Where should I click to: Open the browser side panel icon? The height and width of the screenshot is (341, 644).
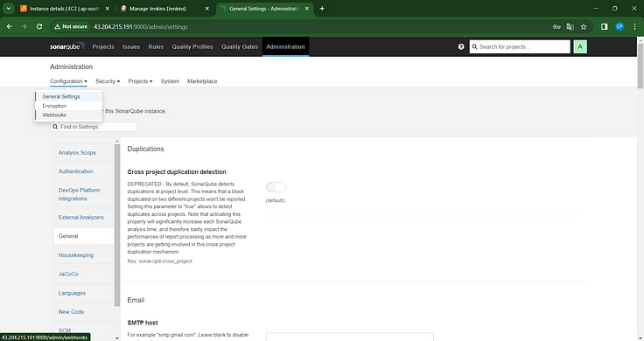click(604, 27)
